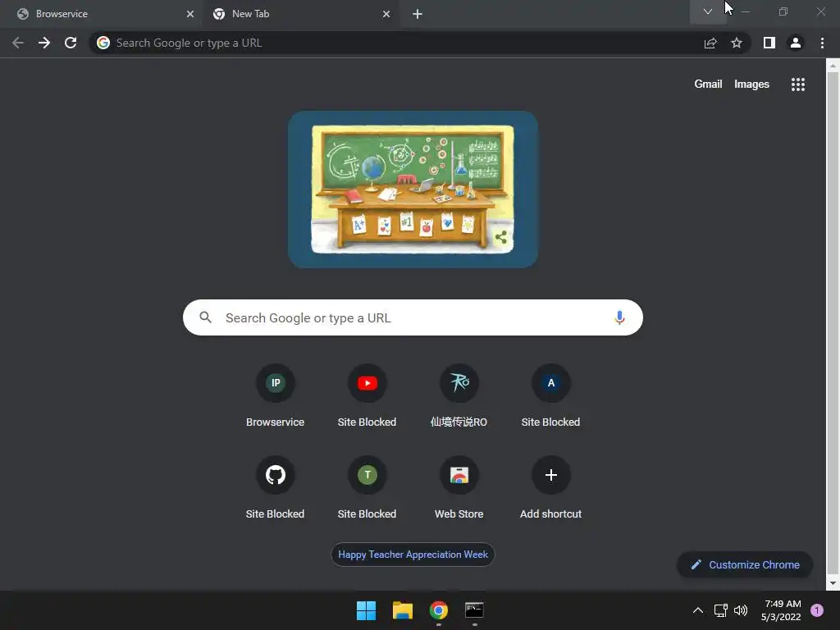Screen dimensions: 840x630
Task: Open Gmail link
Action: 708,84
